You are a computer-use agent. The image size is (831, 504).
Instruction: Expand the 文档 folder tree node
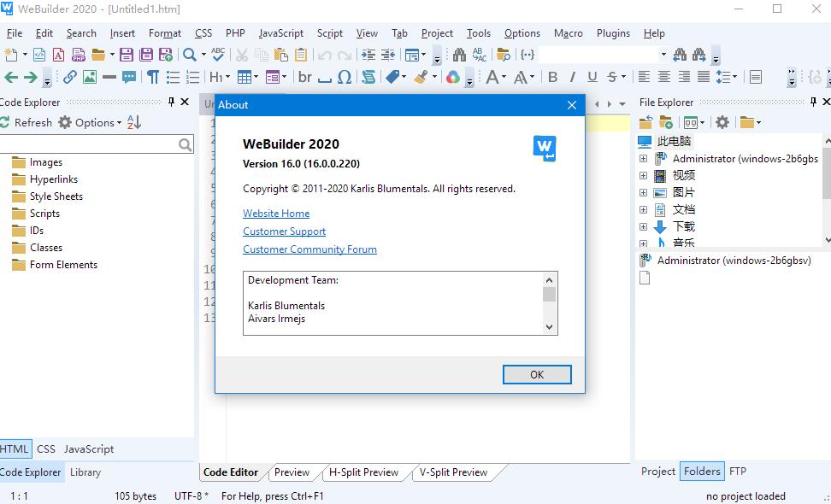point(643,210)
